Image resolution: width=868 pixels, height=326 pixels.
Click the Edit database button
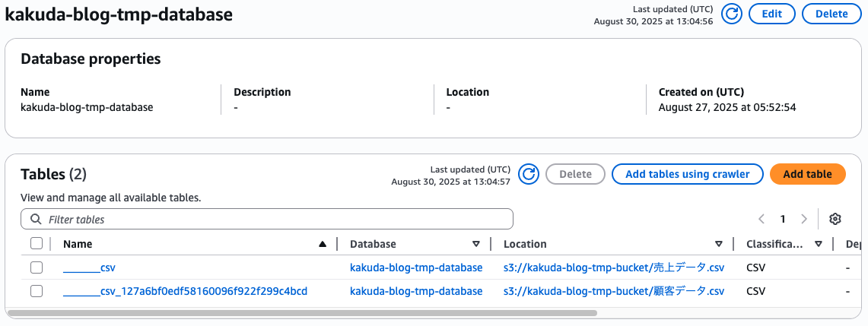point(771,14)
